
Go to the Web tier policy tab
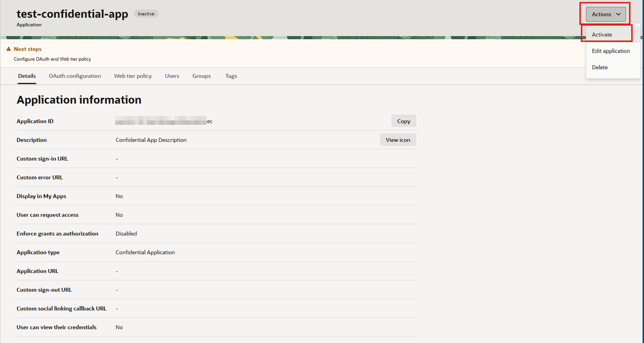coord(133,76)
